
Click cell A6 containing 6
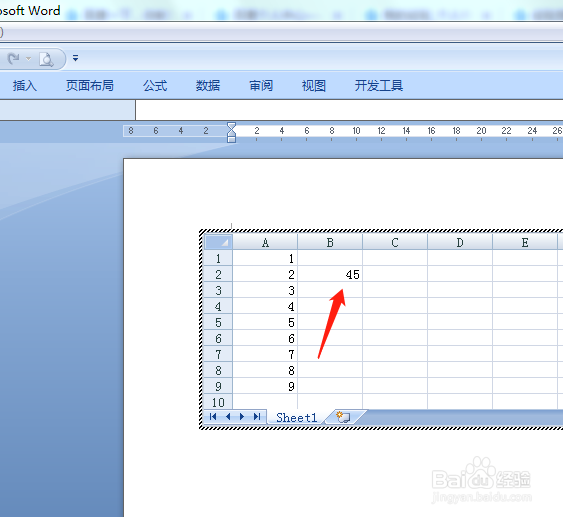click(x=265, y=338)
